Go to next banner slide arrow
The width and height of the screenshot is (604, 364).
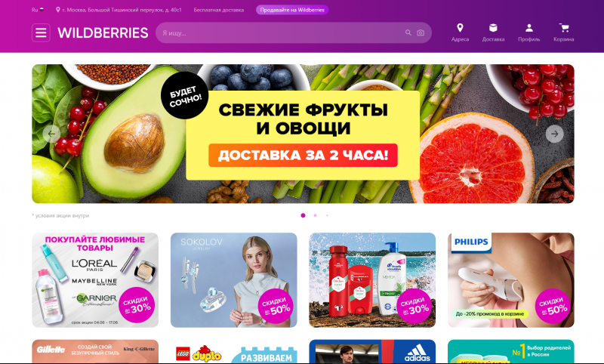[554, 134]
